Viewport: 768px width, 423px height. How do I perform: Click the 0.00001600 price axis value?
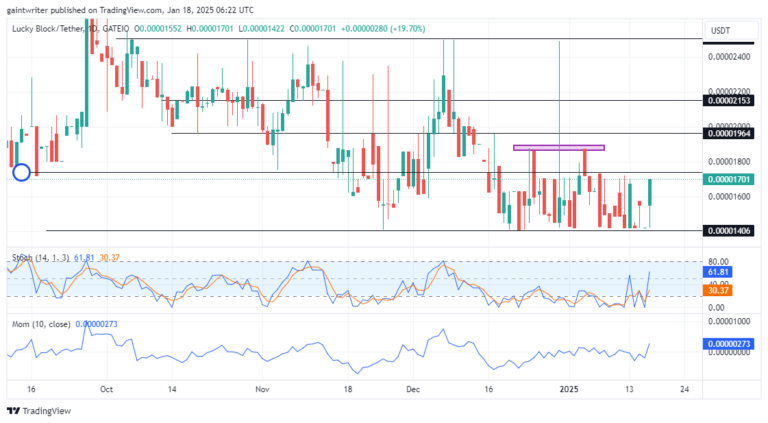pyautogui.click(x=729, y=197)
